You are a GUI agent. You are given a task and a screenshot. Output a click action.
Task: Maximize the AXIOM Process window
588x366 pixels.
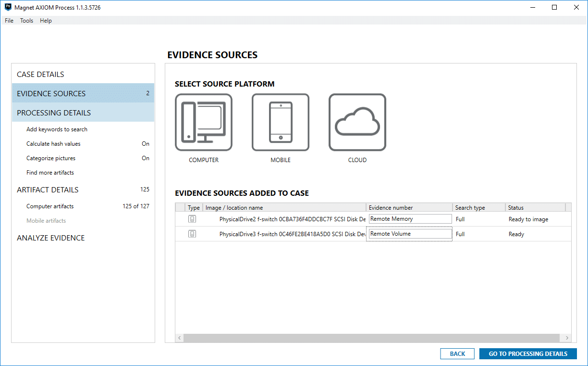[554, 8]
